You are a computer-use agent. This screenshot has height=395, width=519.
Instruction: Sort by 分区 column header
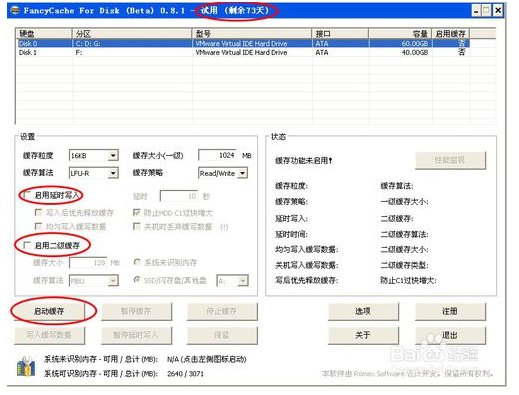click(132, 34)
